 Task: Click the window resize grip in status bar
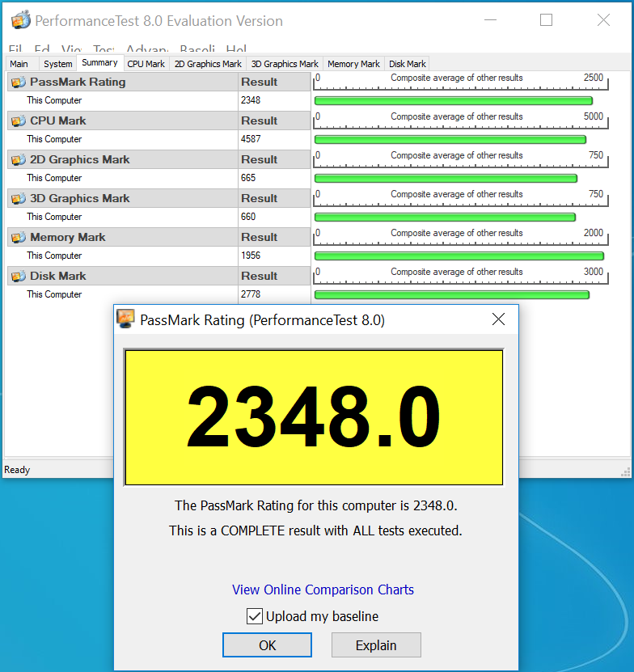click(625, 472)
